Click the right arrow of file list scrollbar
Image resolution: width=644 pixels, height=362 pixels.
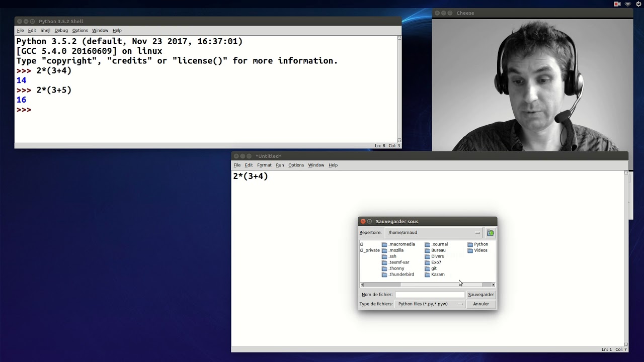click(493, 285)
